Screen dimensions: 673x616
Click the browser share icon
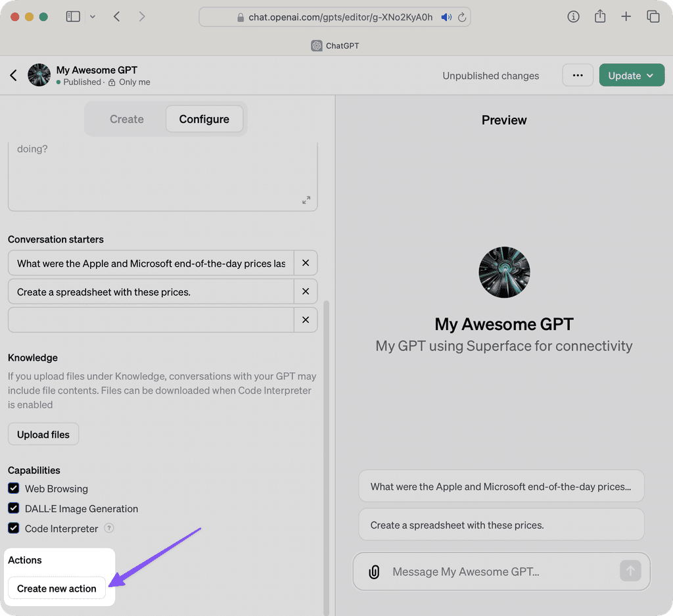599,16
